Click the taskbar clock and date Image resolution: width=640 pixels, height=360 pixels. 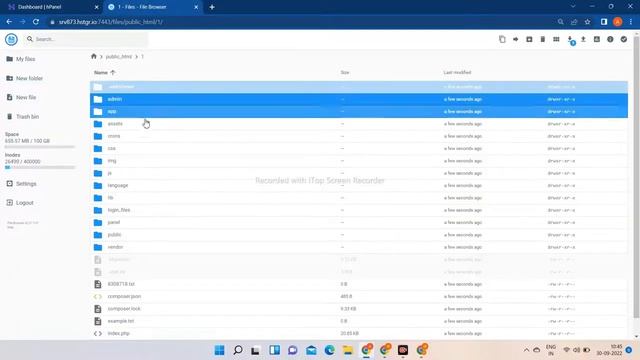click(x=609, y=350)
